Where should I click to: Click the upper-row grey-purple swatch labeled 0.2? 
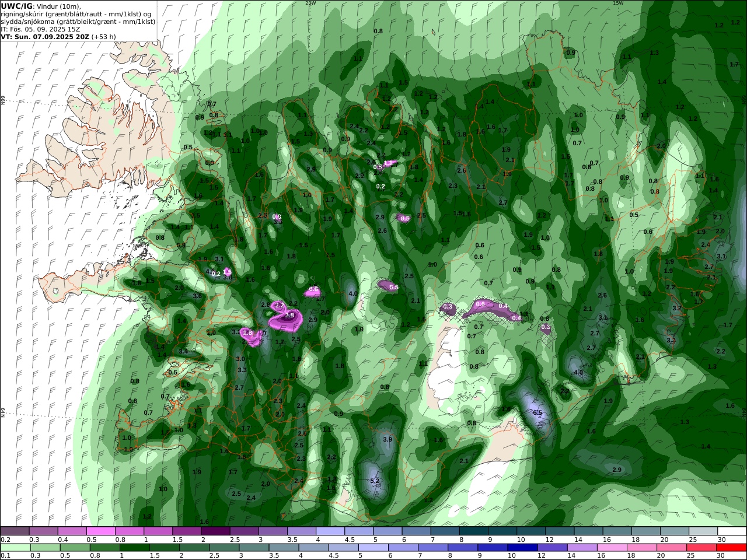pyautogui.click(x=15, y=531)
